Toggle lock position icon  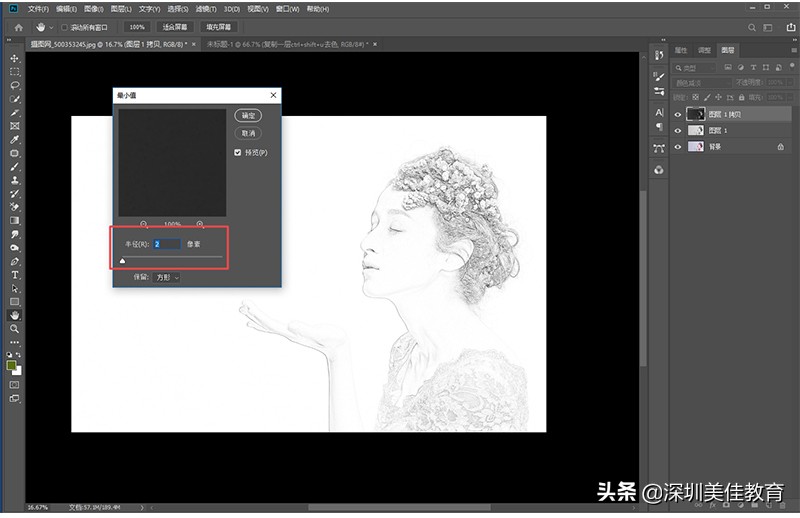coord(718,97)
